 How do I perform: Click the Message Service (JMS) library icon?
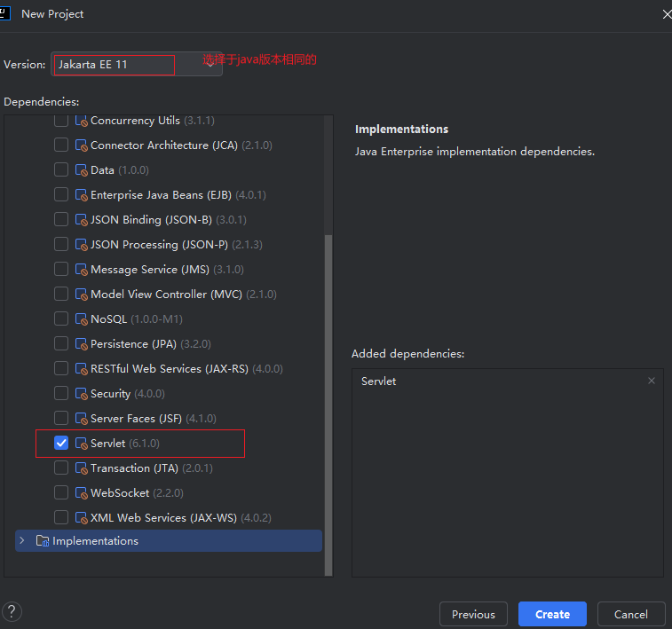(x=81, y=270)
